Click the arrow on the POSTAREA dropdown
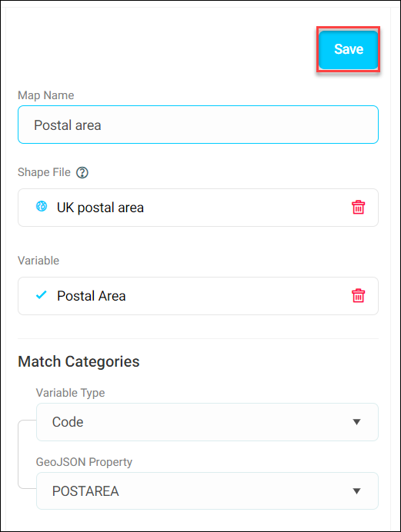This screenshot has height=532, width=401. 356,491
